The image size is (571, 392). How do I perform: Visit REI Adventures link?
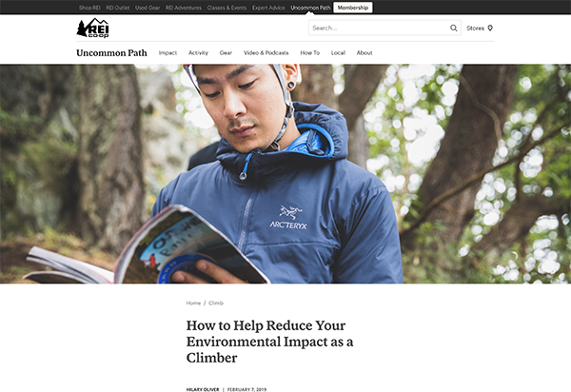[x=184, y=8]
